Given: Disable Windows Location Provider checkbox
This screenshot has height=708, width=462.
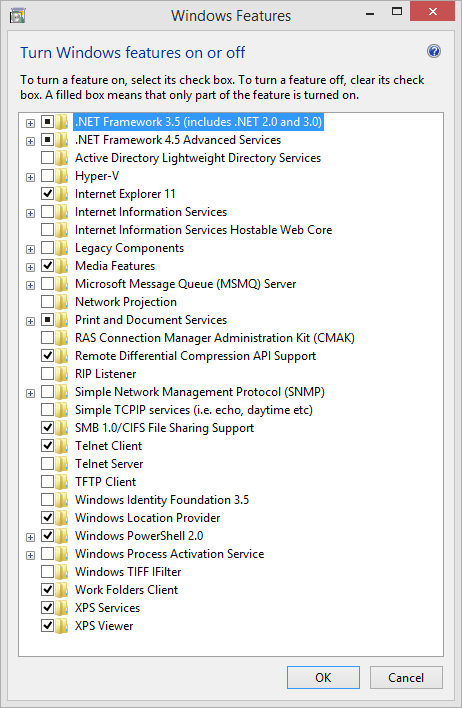Looking at the screenshot, I should (47, 517).
